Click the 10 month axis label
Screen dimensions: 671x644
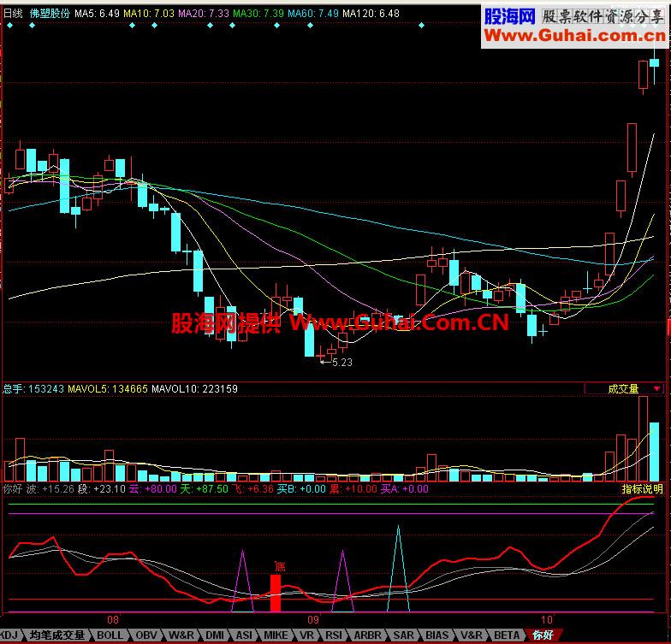[547, 619]
